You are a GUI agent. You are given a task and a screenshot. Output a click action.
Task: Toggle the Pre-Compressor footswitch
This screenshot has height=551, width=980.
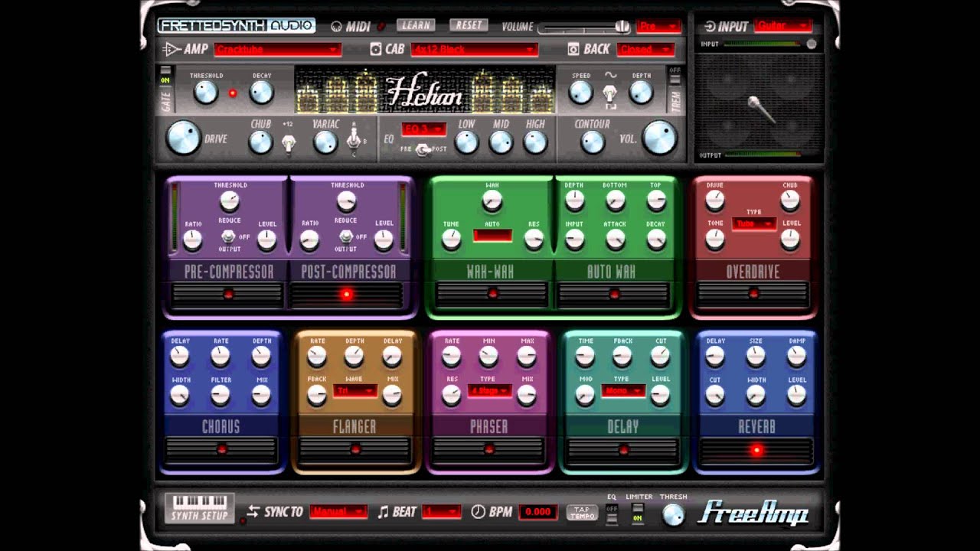point(227,294)
